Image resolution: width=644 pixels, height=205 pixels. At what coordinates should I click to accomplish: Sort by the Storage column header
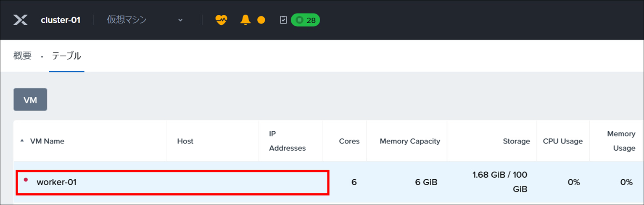point(516,141)
